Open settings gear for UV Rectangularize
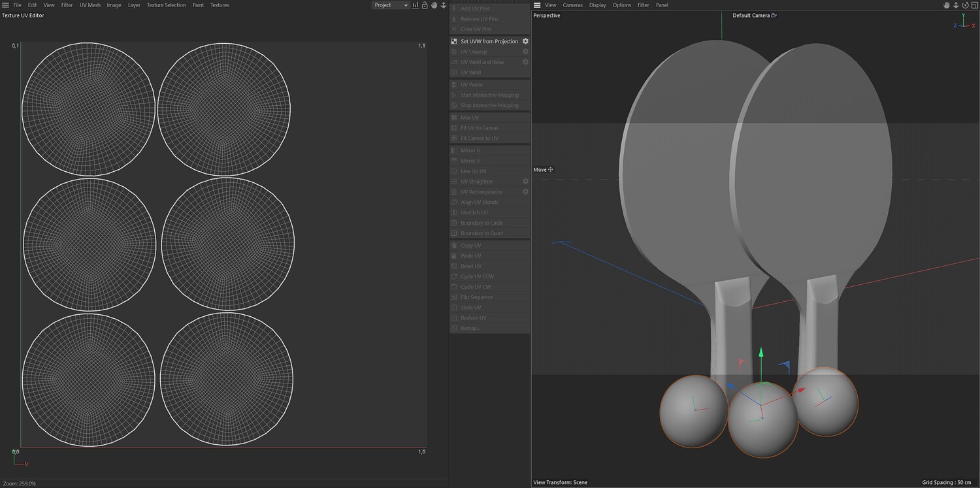The height and width of the screenshot is (488, 980). [525, 192]
